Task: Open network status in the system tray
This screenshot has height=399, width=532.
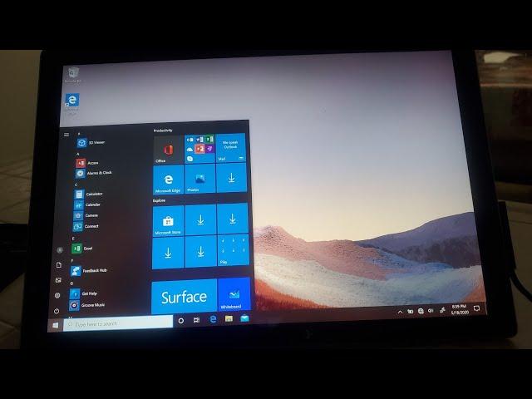Action: point(421,311)
